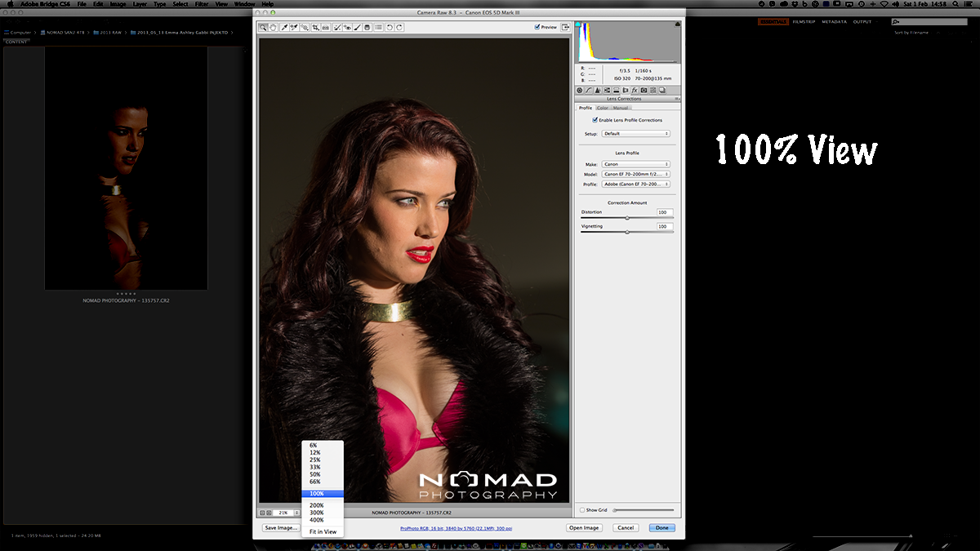
Task: Open the Effects (fx) panel icon
Action: (635, 90)
